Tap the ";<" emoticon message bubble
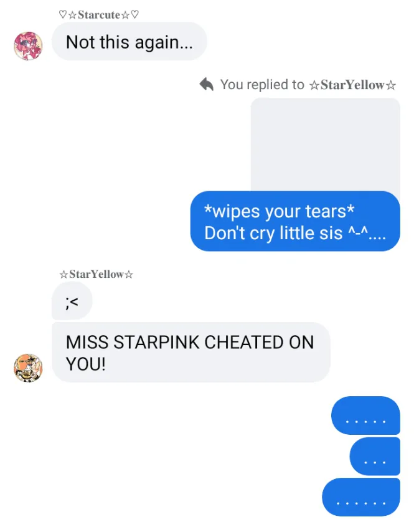Image resolution: width=414 pixels, height=532 pixels. [x=72, y=301]
